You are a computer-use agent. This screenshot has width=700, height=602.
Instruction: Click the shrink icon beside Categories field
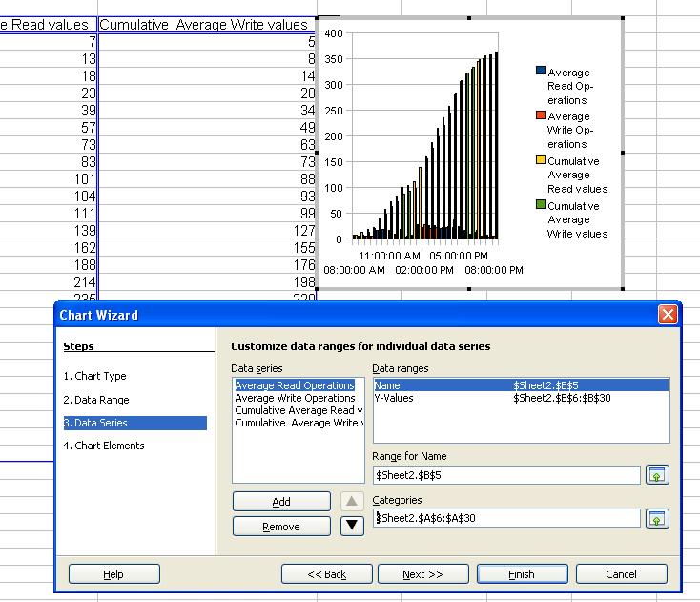(x=657, y=519)
